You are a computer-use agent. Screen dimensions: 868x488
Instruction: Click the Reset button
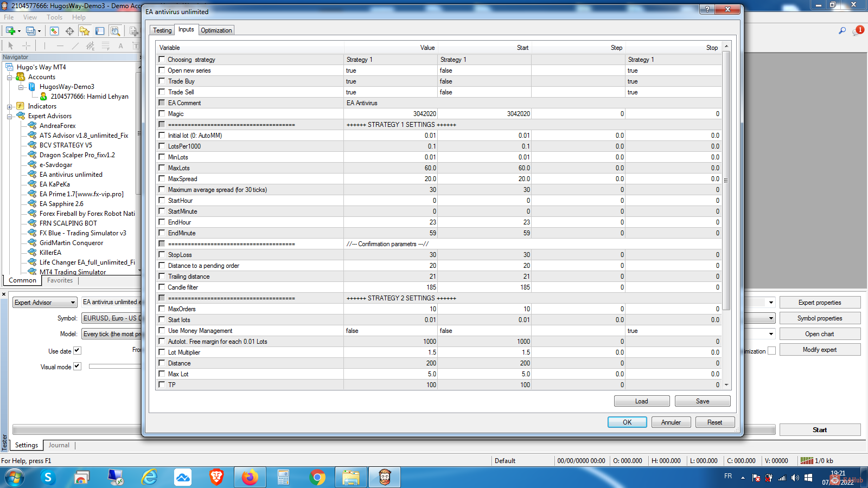pos(715,422)
